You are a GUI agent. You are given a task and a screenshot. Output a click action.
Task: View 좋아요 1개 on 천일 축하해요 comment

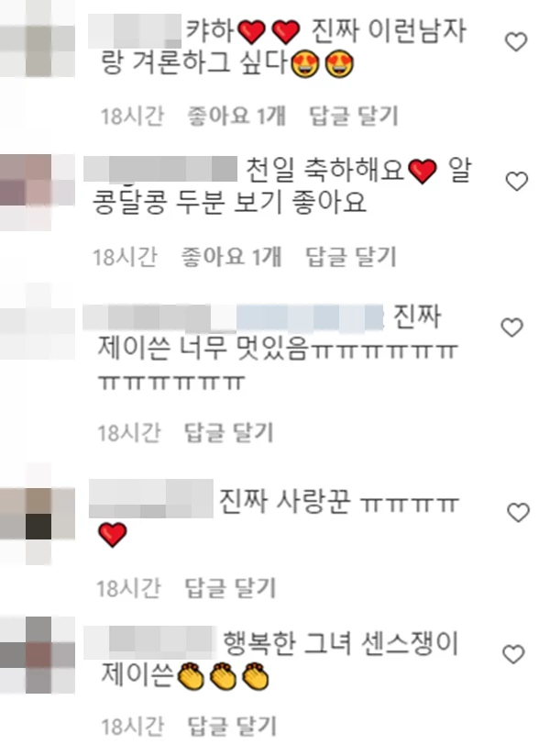(x=231, y=256)
